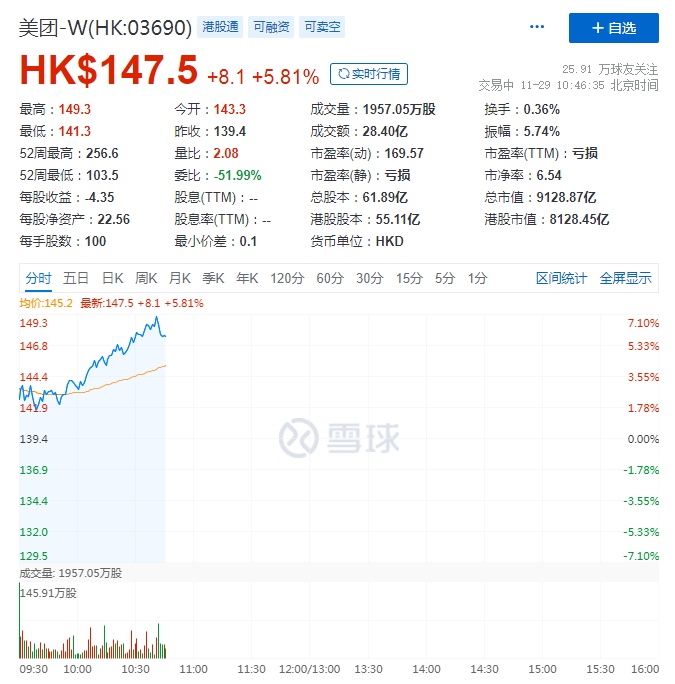Screen dimensions: 675x684
Task: Click the HK$147.5 current price
Action: (x=109, y=70)
